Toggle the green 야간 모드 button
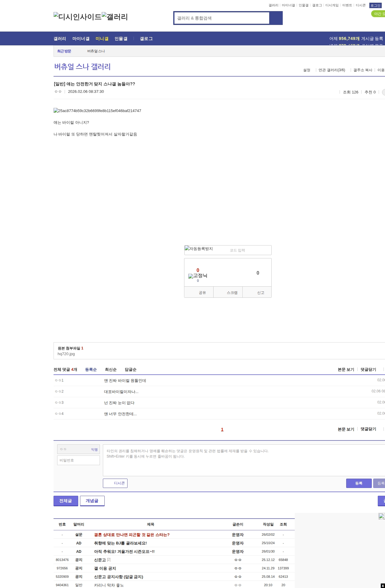This screenshot has width=385, height=588. point(378,14)
